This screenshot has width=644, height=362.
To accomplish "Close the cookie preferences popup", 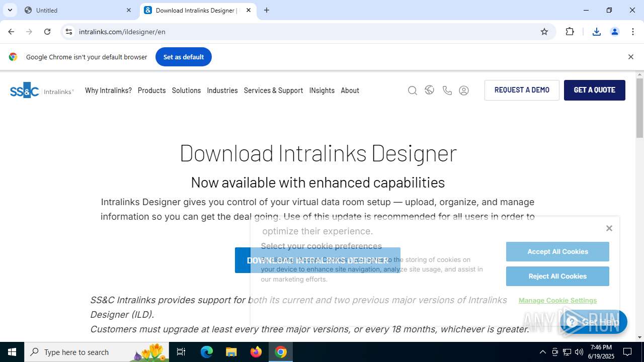I will pyautogui.click(x=609, y=228).
